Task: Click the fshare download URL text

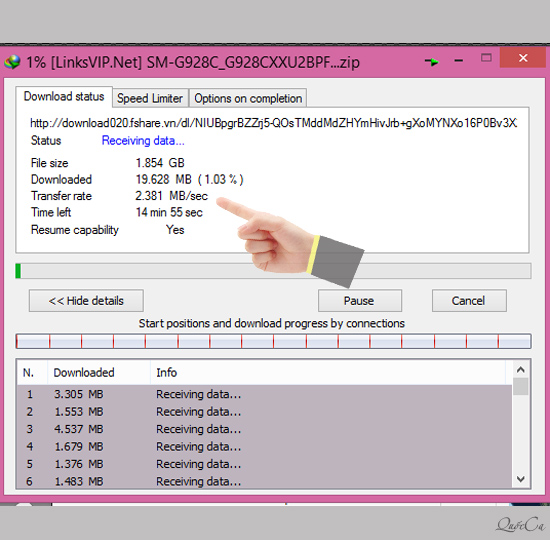Action: 273,123
